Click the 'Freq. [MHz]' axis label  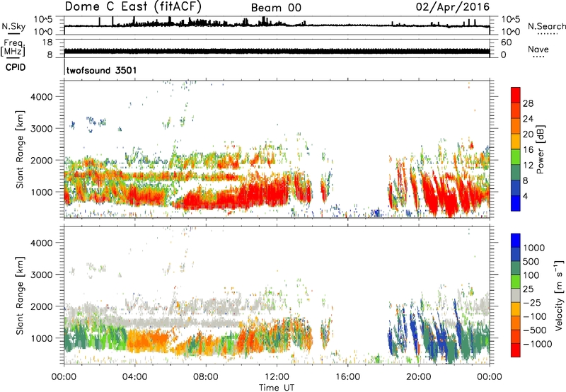coord(13,48)
